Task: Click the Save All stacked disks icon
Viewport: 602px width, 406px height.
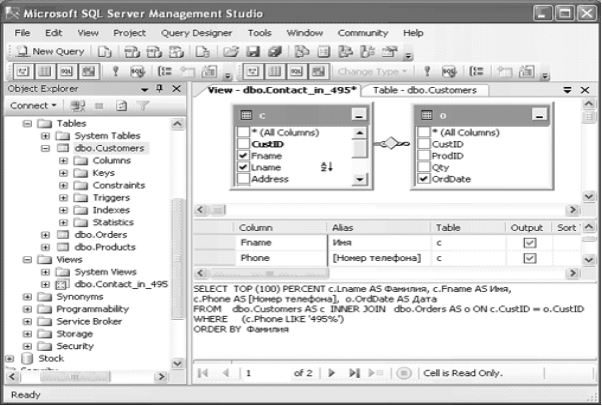Action: pos(275,52)
